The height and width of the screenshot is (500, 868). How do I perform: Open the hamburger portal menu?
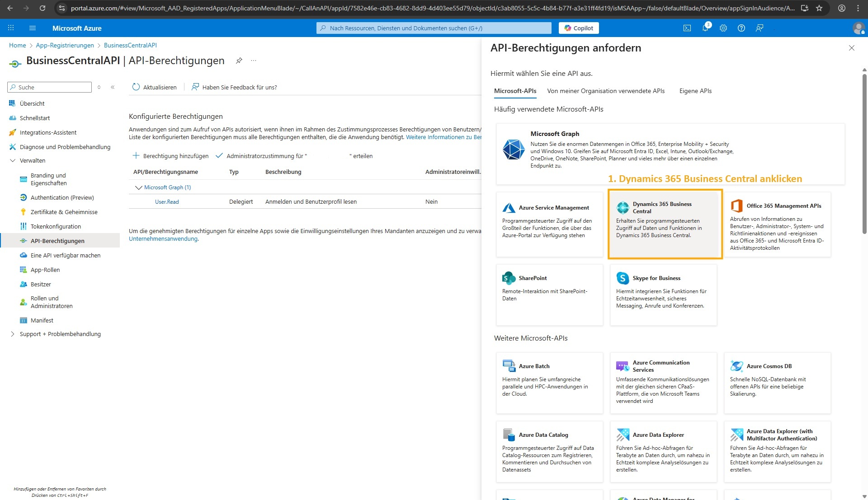click(x=33, y=28)
